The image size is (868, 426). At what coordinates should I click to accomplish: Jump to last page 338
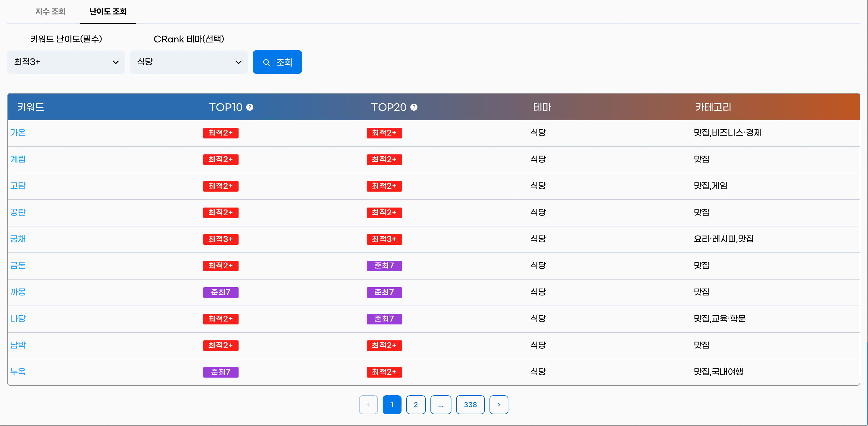[x=470, y=404]
